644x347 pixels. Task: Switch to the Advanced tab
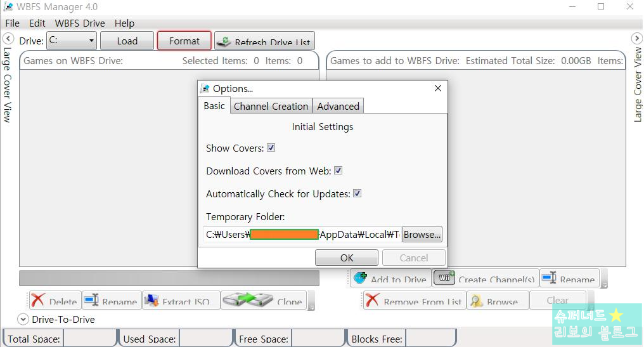click(x=338, y=106)
